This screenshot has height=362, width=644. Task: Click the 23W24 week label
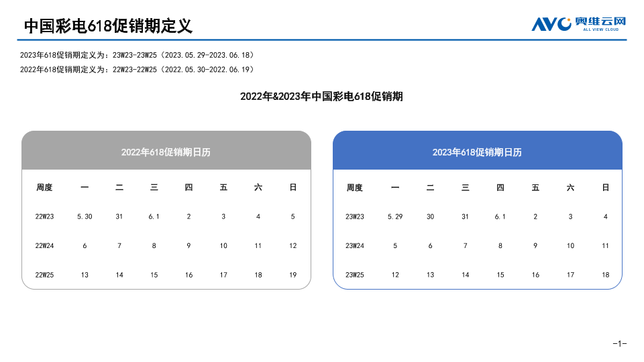point(355,246)
